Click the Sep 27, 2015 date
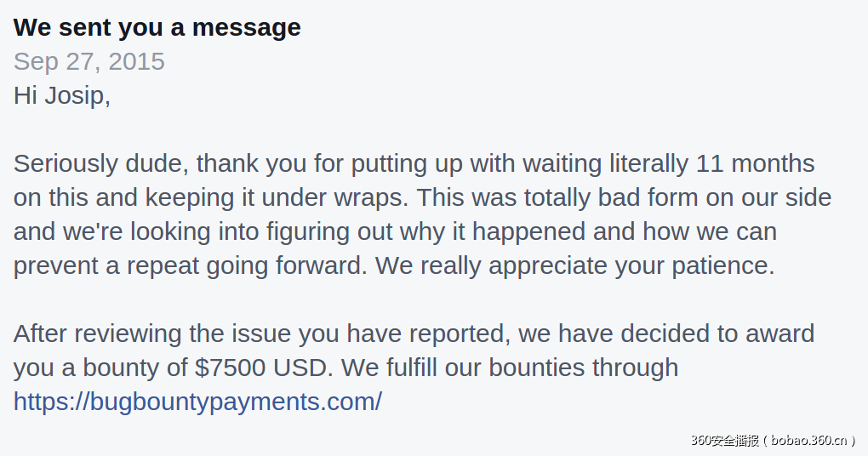This screenshot has height=456, width=868. [x=89, y=61]
